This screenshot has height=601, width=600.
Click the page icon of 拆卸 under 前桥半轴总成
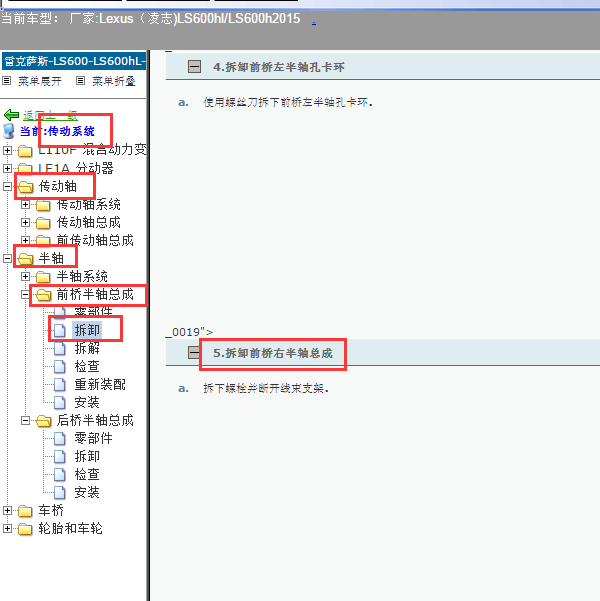(59, 330)
